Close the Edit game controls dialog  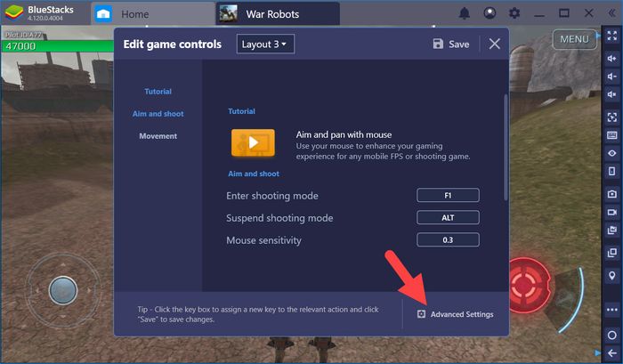tap(494, 44)
